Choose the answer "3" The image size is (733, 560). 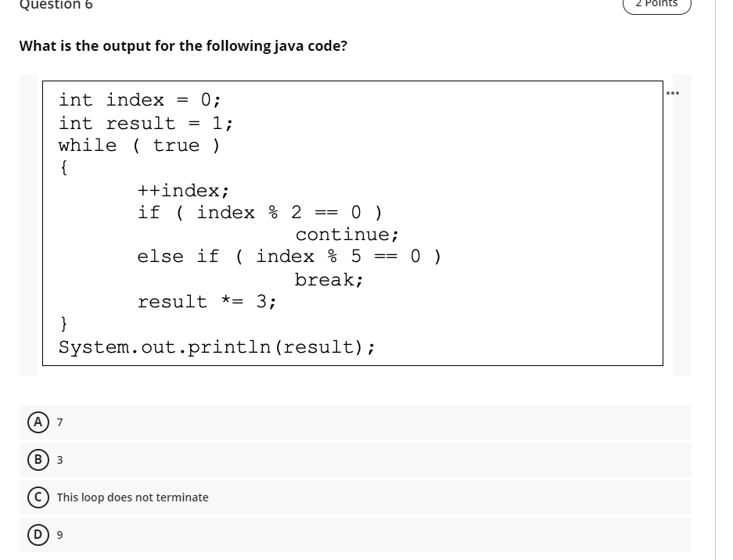click(x=59, y=460)
